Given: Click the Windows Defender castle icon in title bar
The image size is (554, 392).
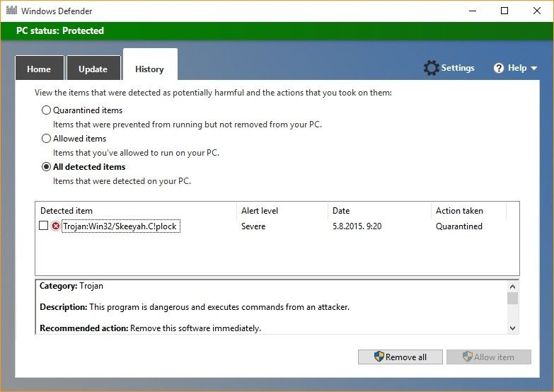Looking at the screenshot, I should (x=11, y=10).
